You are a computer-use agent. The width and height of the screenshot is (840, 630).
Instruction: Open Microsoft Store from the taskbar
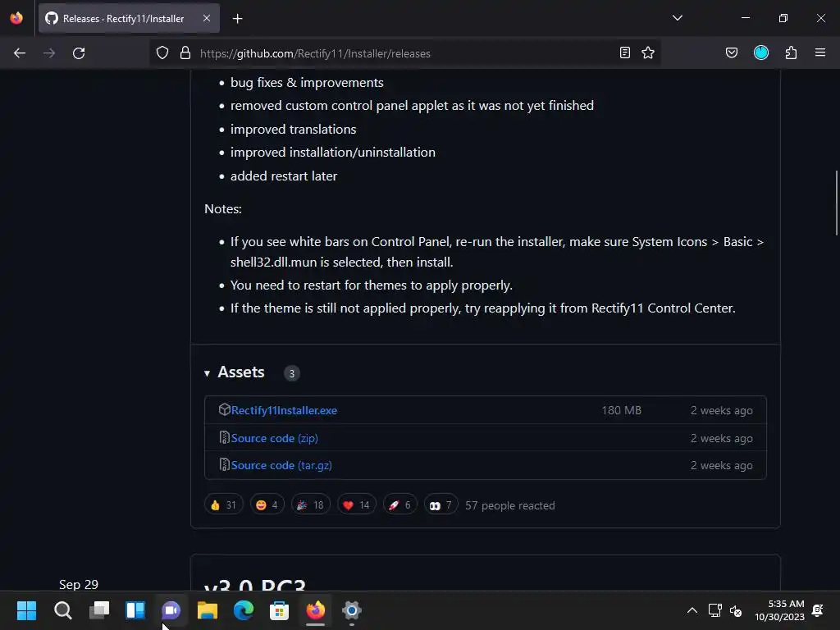[279, 610]
